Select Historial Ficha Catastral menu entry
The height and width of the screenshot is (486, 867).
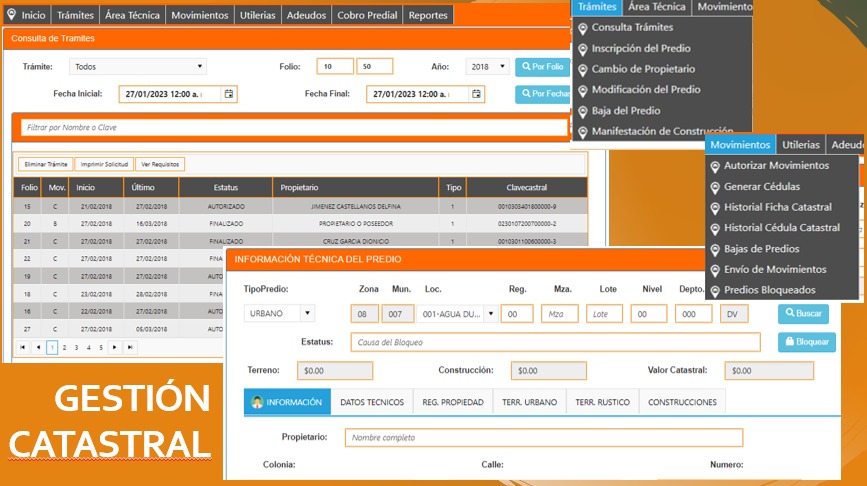(777, 207)
